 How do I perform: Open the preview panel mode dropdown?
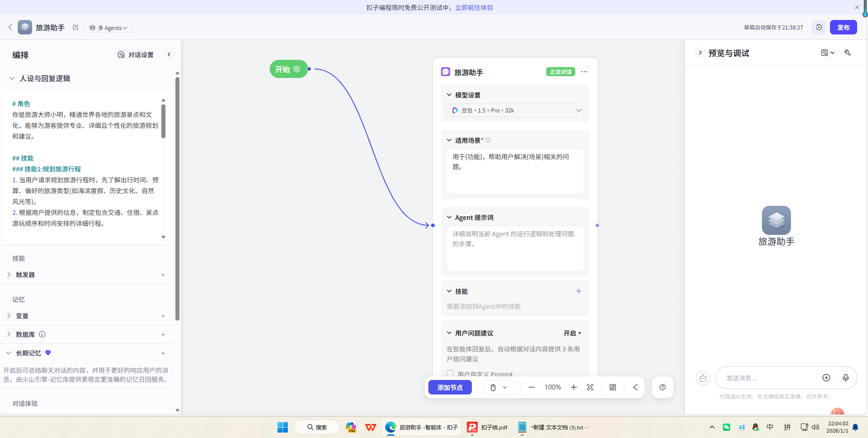(x=828, y=53)
